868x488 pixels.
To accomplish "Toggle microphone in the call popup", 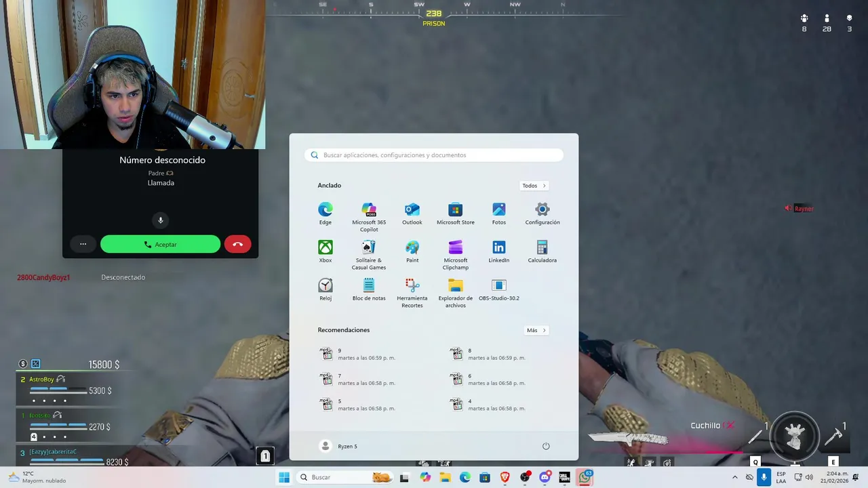I will [161, 220].
